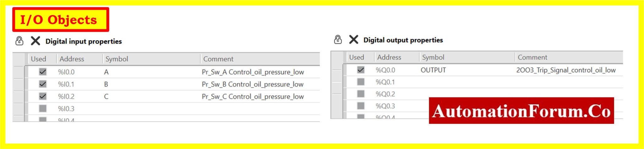Click the AutomationForum.Co banner
644x149 pixels.
(521, 111)
